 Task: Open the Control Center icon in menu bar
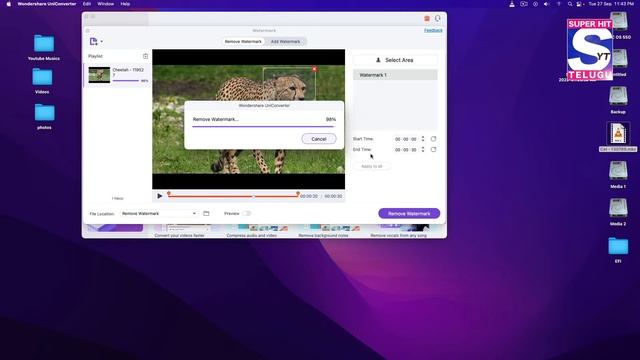(579, 4)
